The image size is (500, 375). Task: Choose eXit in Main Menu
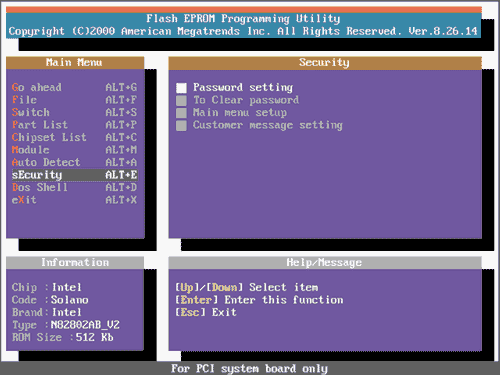[75, 200]
